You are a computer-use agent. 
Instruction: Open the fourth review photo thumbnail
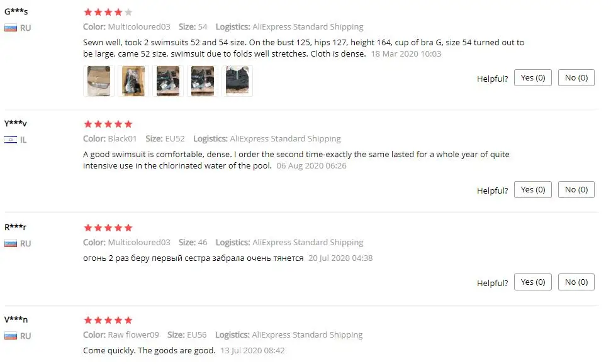[203, 81]
